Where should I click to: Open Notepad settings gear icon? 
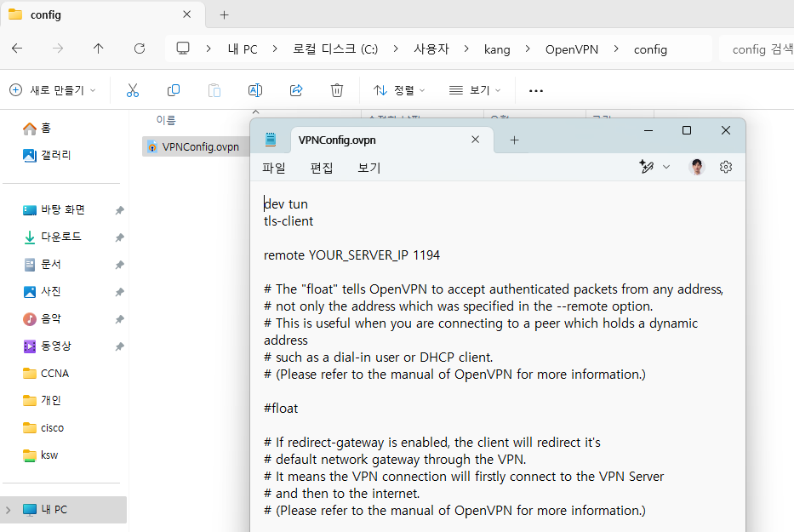[x=726, y=167]
